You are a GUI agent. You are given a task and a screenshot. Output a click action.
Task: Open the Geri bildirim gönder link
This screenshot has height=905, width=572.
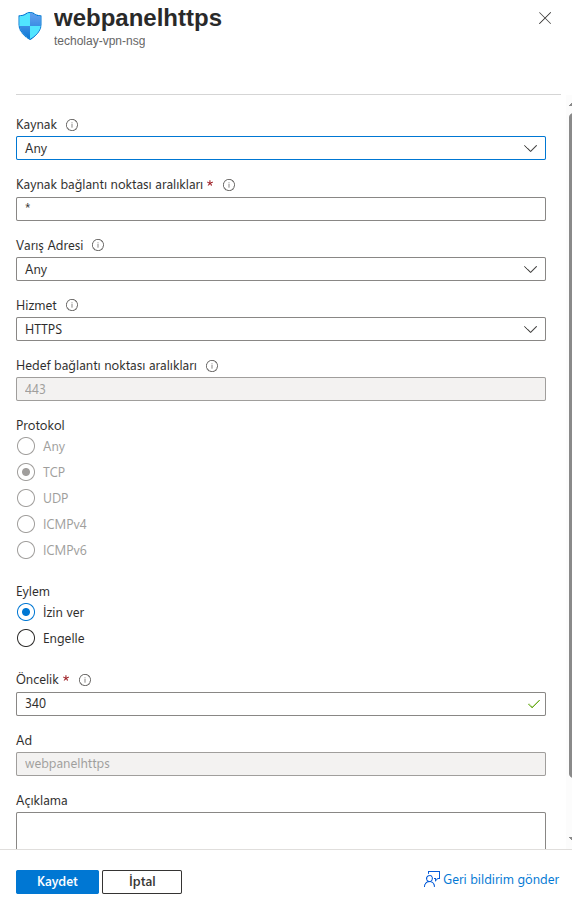coord(501,880)
